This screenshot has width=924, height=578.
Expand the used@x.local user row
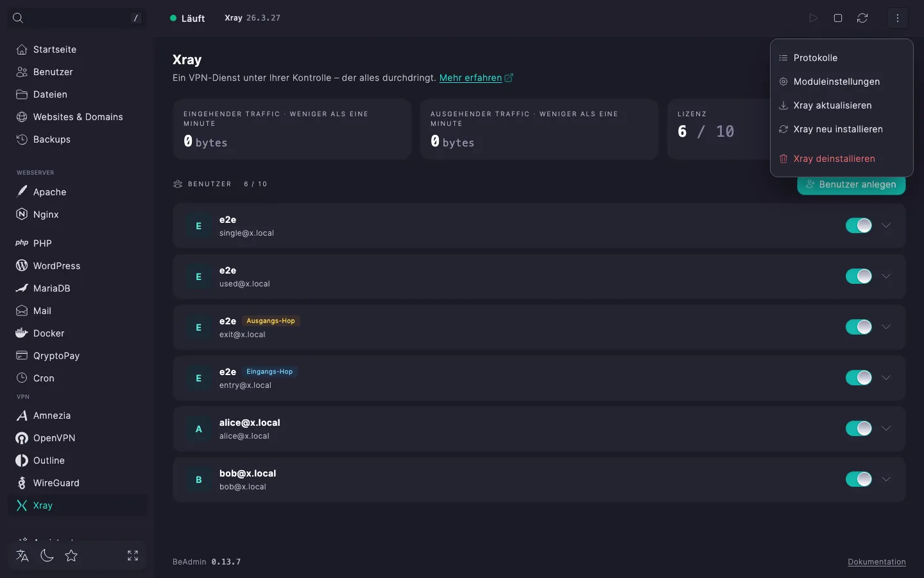point(886,276)
